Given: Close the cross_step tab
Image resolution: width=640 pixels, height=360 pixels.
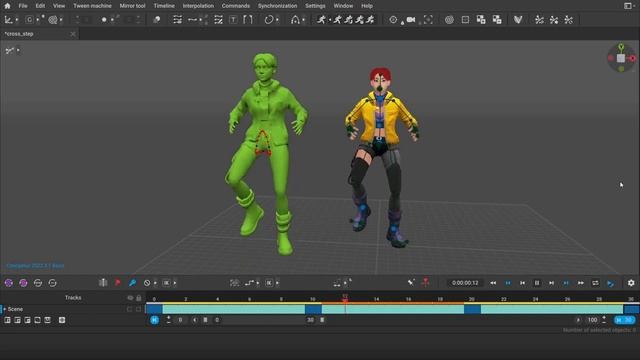Looking at the screenshot, I should [x=73, y=34].
